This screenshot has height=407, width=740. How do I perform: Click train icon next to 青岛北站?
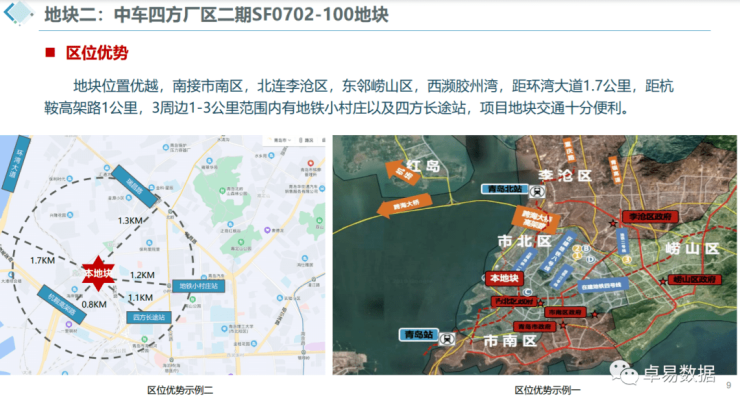coord(537,191)
